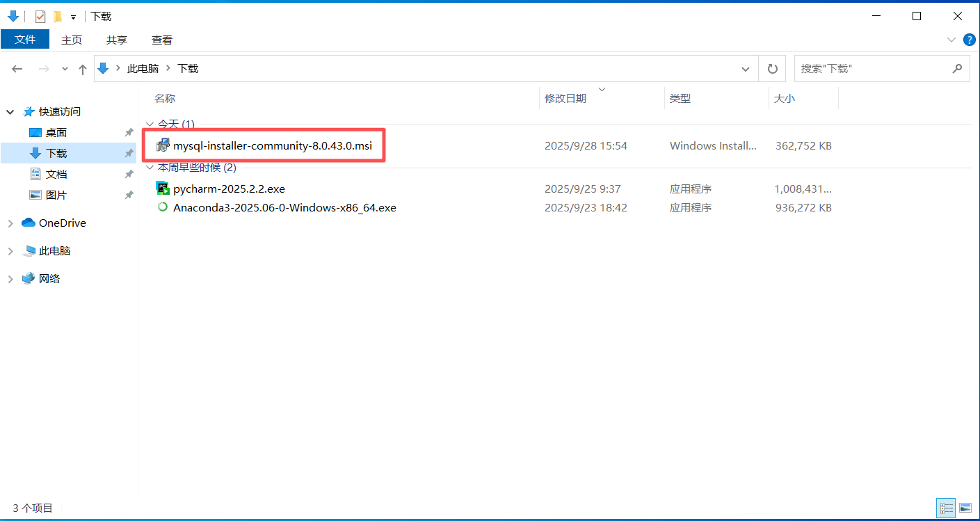Select the Anaconda3-2025.06-0-Windows-x86_64.exe file

(284, 207)
